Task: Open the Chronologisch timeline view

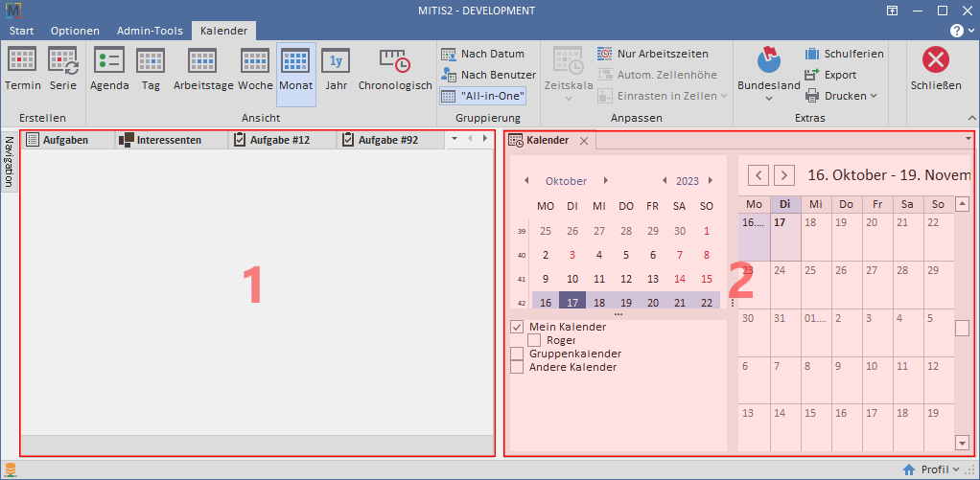Action: pyautogui.click(x=394, y=62)
